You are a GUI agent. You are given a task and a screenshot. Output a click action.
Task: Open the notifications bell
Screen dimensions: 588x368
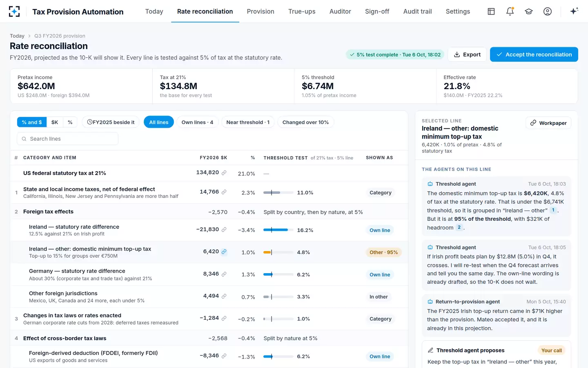point(510,11)
